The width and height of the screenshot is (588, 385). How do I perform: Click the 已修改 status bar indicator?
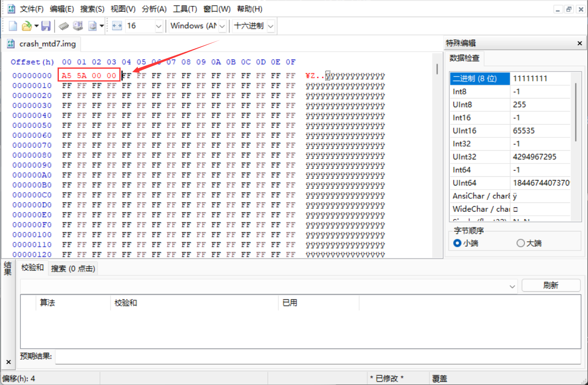point(387,378)
